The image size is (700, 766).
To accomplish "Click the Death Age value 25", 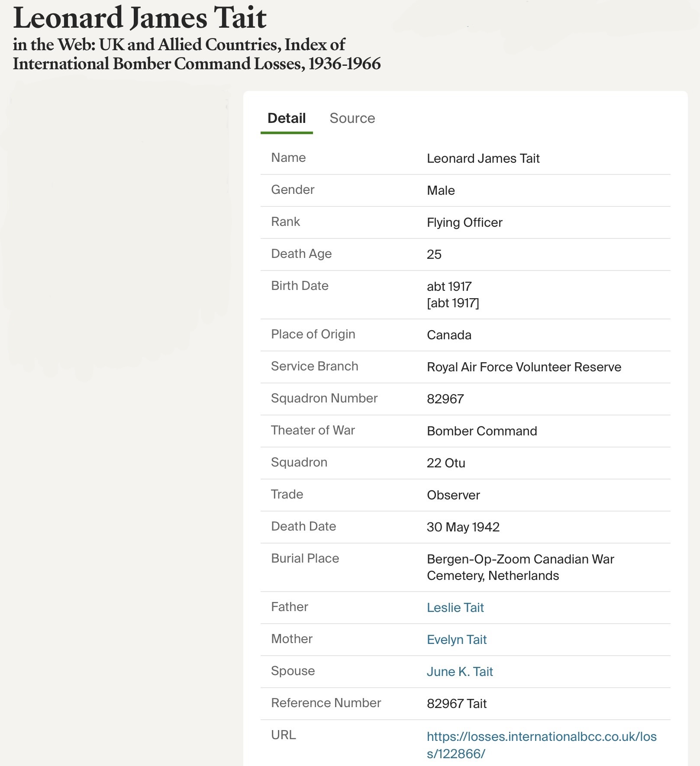I will pos(434,254).
